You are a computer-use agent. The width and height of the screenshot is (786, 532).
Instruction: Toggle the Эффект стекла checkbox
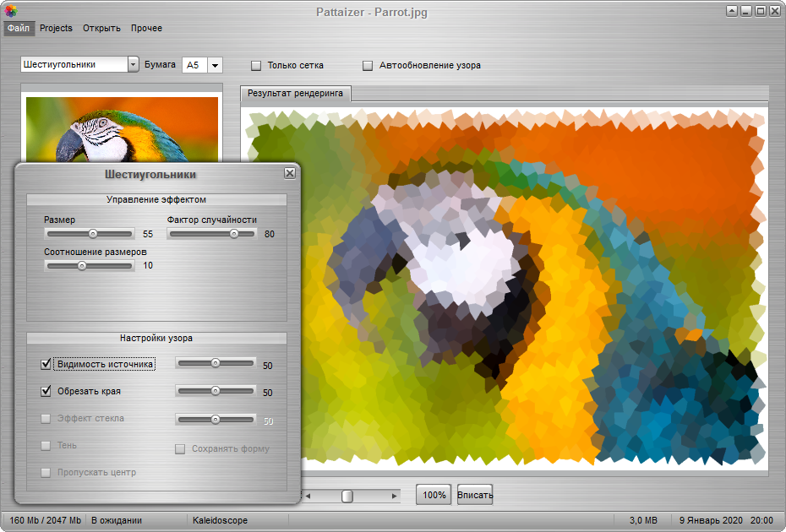point(46,418)
